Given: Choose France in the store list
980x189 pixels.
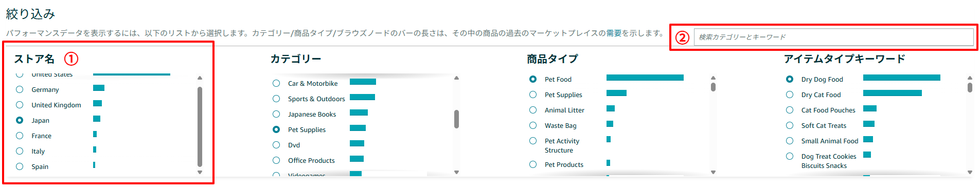Looking at the screenshot, I should pos(20,136).
